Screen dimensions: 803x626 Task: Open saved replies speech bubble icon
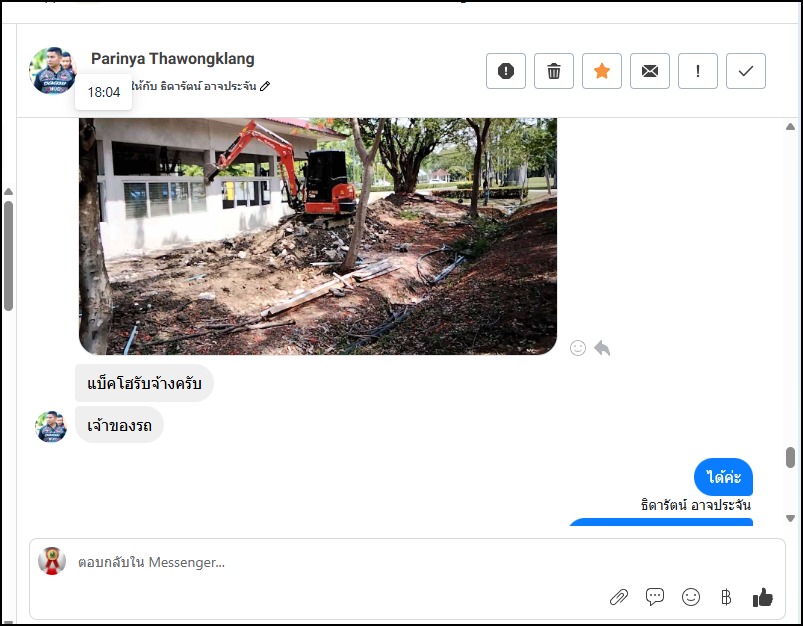[x=654, y=597]
